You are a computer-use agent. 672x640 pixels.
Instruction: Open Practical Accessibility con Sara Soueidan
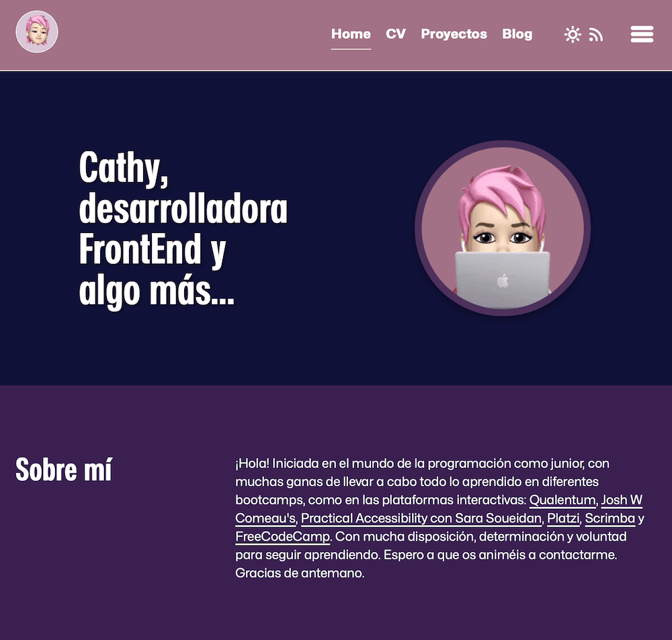(x=421, y=518)
